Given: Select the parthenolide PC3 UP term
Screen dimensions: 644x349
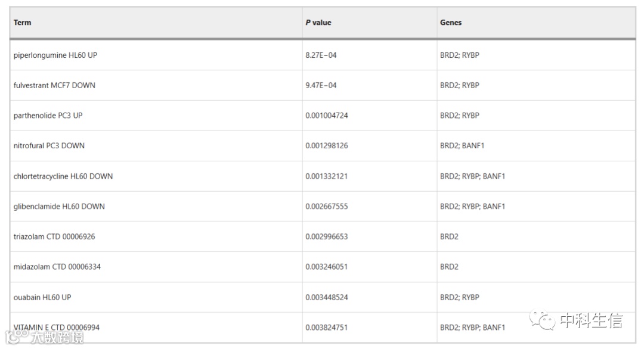Looking at the screenshot, I should click(48, 116).
